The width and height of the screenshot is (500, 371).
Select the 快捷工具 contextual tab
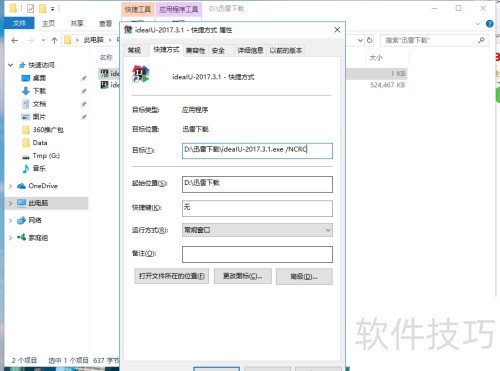138,9
